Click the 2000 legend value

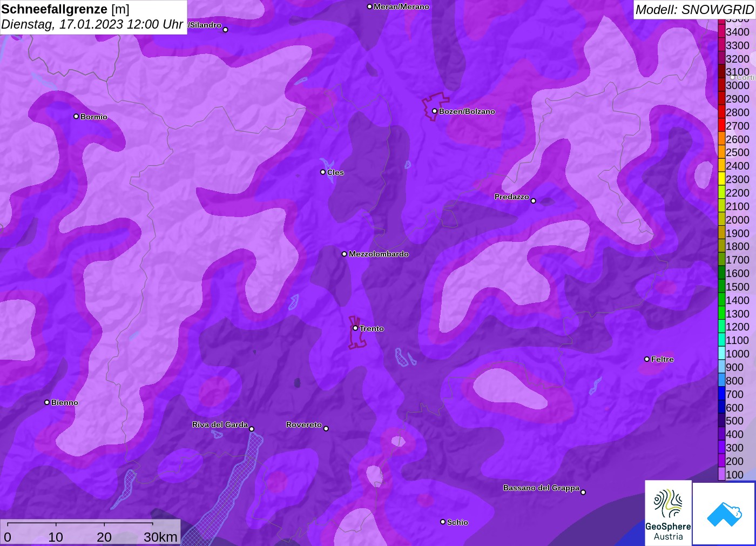(738, 220)
